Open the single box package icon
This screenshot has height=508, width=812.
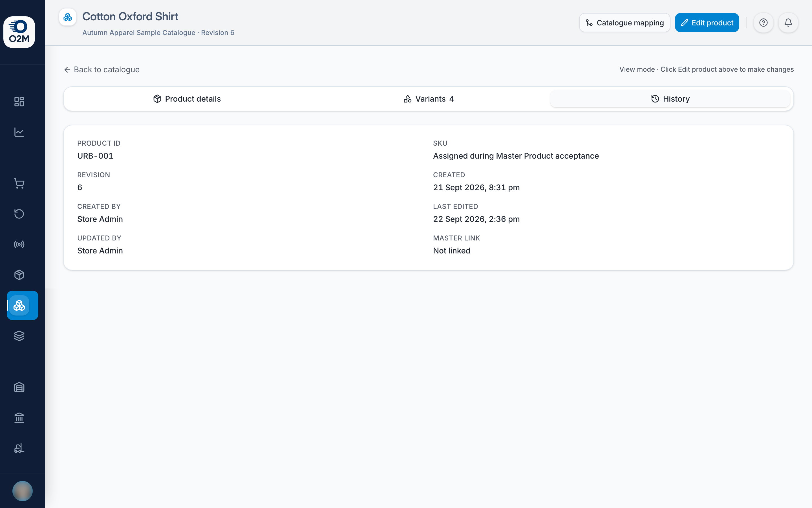[x=19, y=275]
